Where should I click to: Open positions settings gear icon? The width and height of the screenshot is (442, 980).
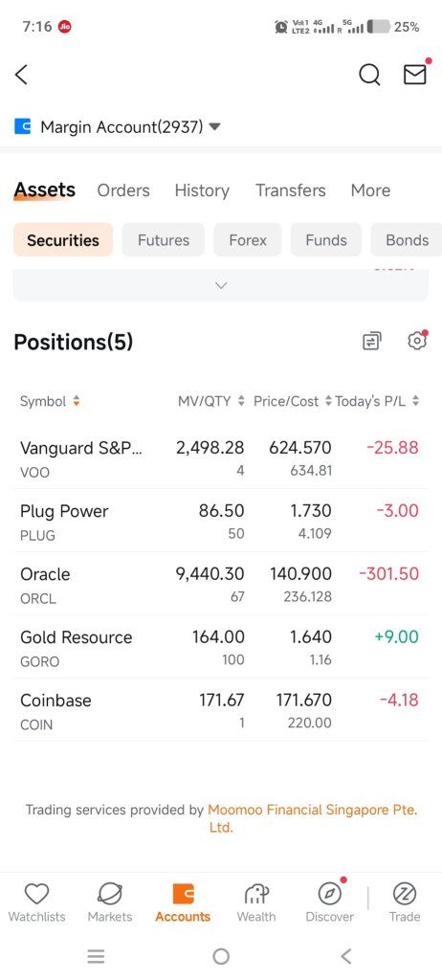417,341
